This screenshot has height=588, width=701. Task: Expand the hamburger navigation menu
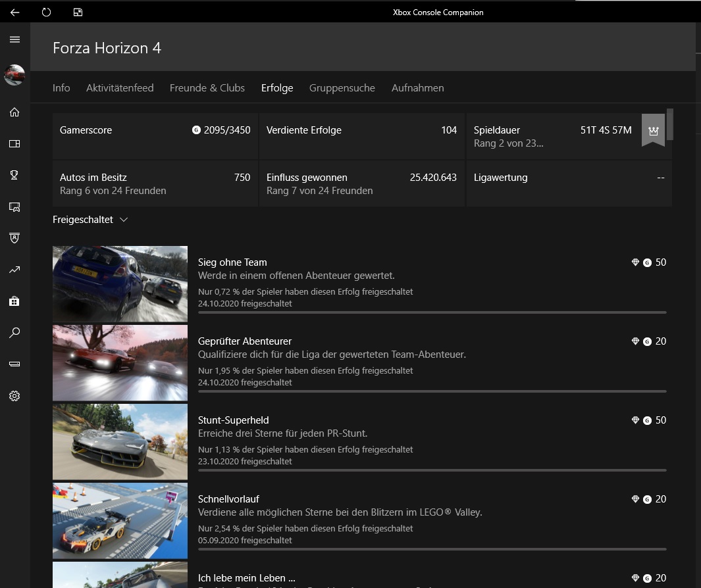tap(14, 39)
